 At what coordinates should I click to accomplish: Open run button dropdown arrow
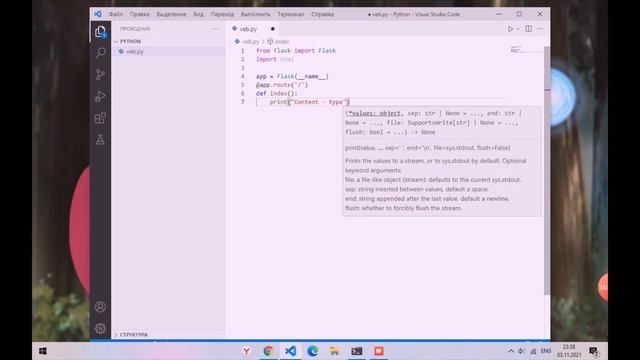click(x=518, y=29)
